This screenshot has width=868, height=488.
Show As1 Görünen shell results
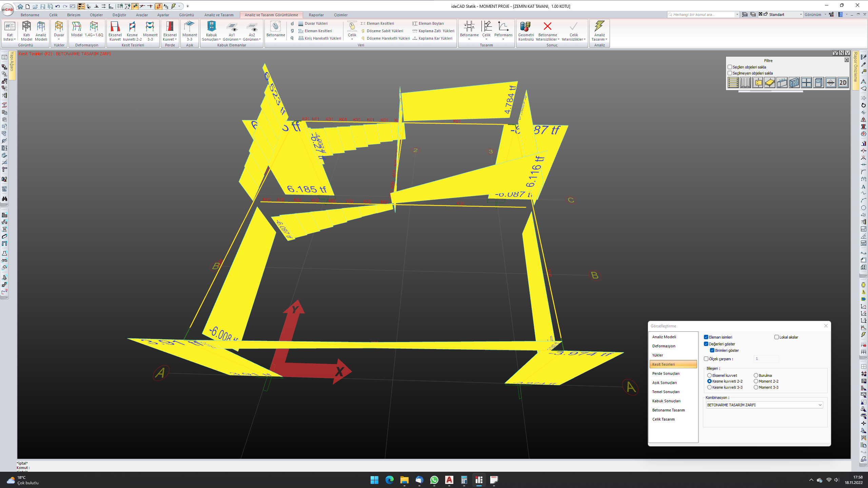232,31
